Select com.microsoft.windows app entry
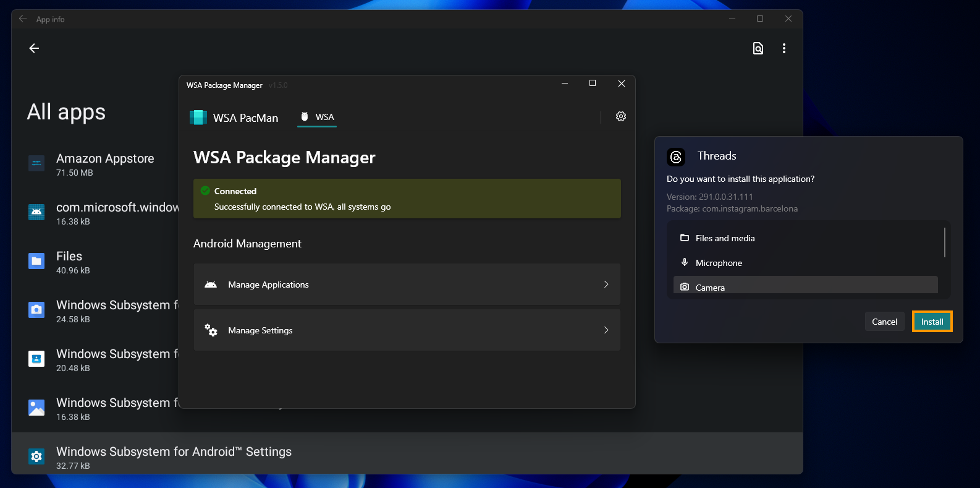 tap(96, 213)
